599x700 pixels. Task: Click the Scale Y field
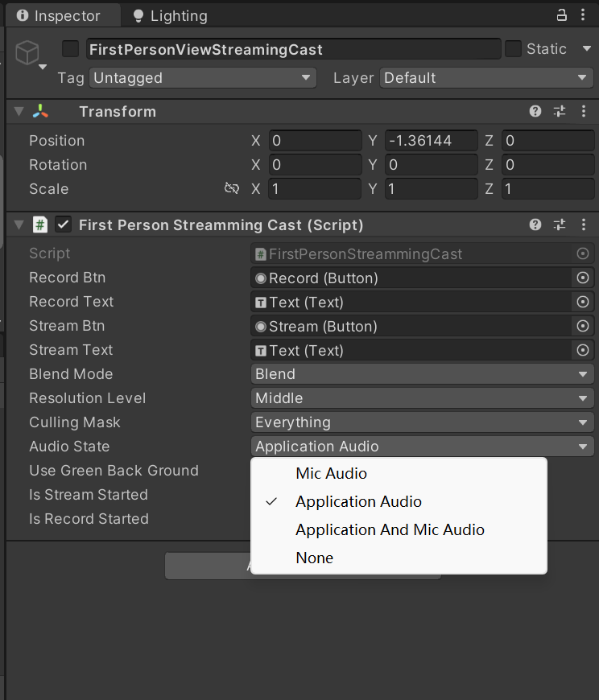[432, 189]
